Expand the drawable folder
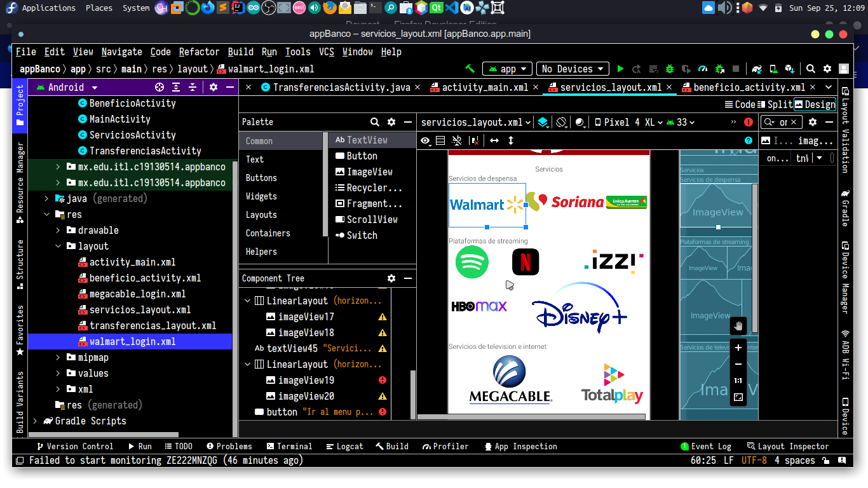Image resolution: width=868 pixels, height=488 pixels. (58, 230)
